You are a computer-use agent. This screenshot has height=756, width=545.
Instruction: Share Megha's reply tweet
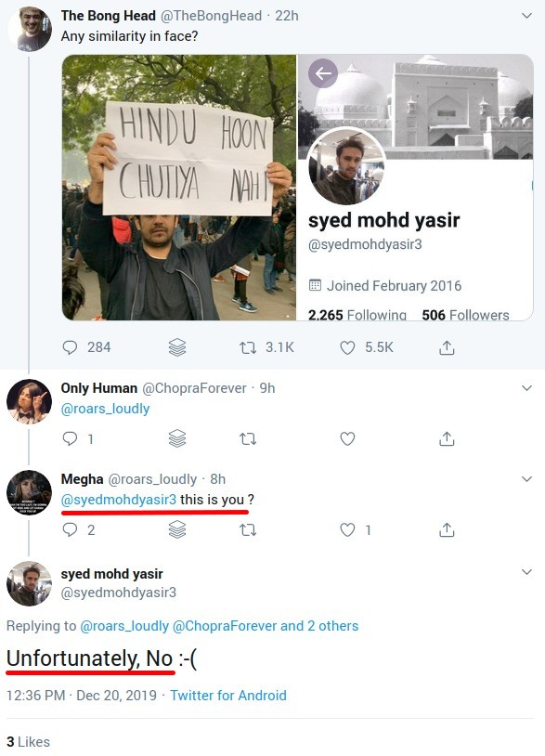coord(447,530)
